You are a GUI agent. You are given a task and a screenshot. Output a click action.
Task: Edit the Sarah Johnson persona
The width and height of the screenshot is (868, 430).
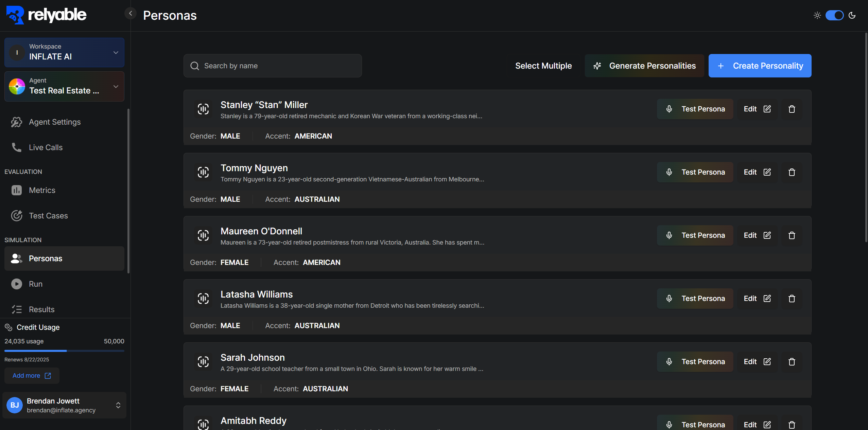[x=757, y=362]
